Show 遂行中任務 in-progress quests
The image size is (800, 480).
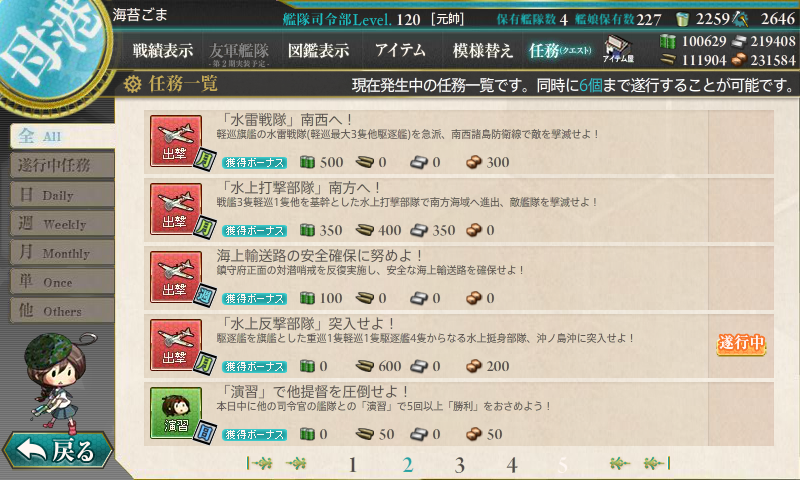[62, 165]
